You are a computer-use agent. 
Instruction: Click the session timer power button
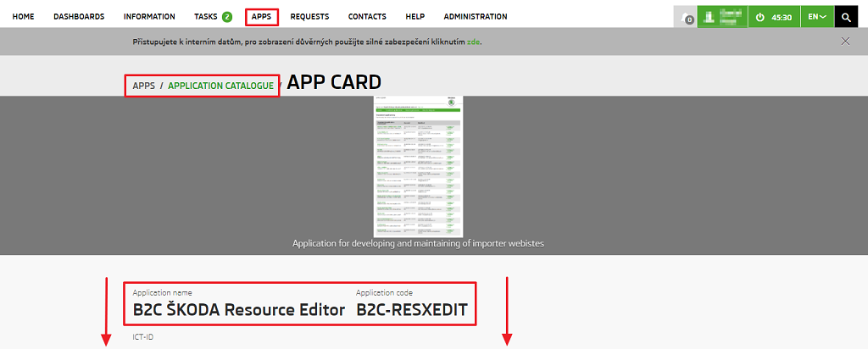click(774, 17)
